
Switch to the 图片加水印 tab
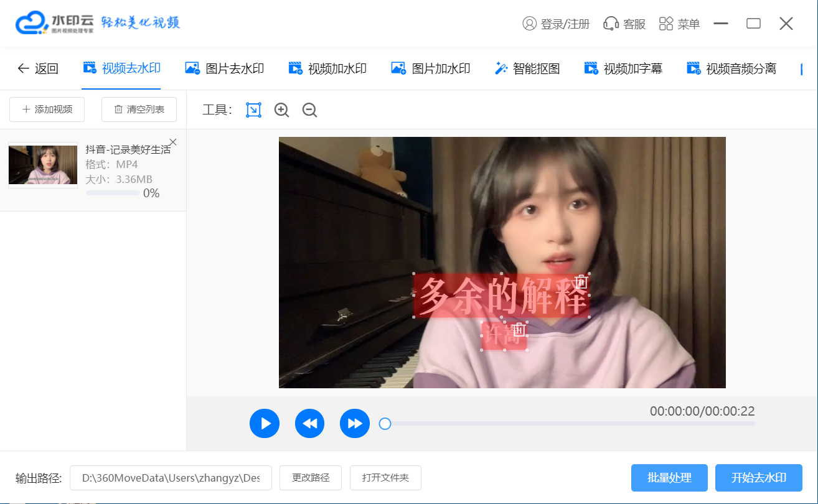pos(430,68)
